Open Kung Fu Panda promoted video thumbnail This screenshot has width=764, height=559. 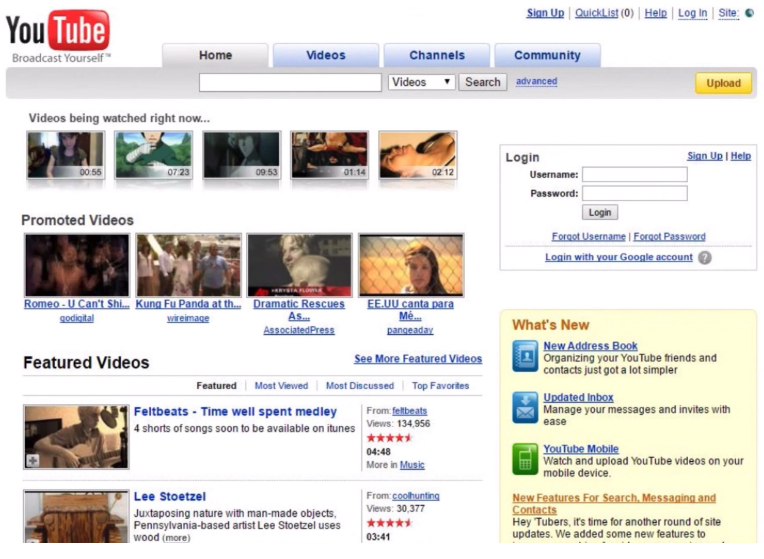coord(188,265)
